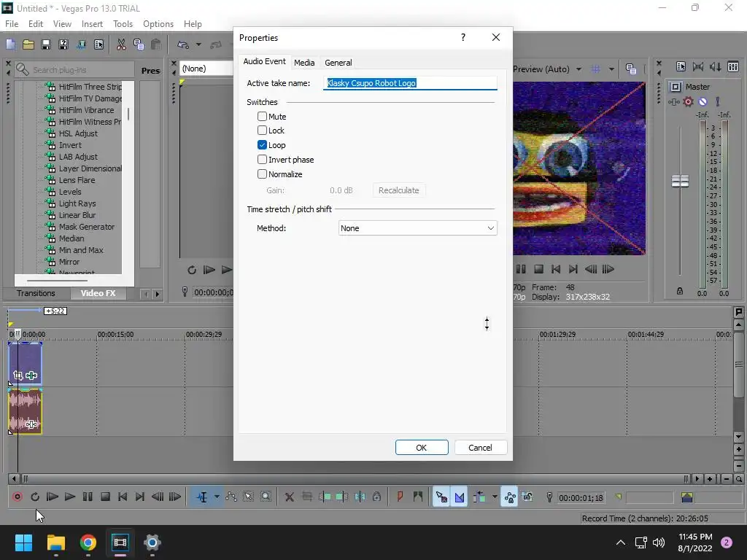Open Mixing Console icon in Master panel

(x=733, y=66)
